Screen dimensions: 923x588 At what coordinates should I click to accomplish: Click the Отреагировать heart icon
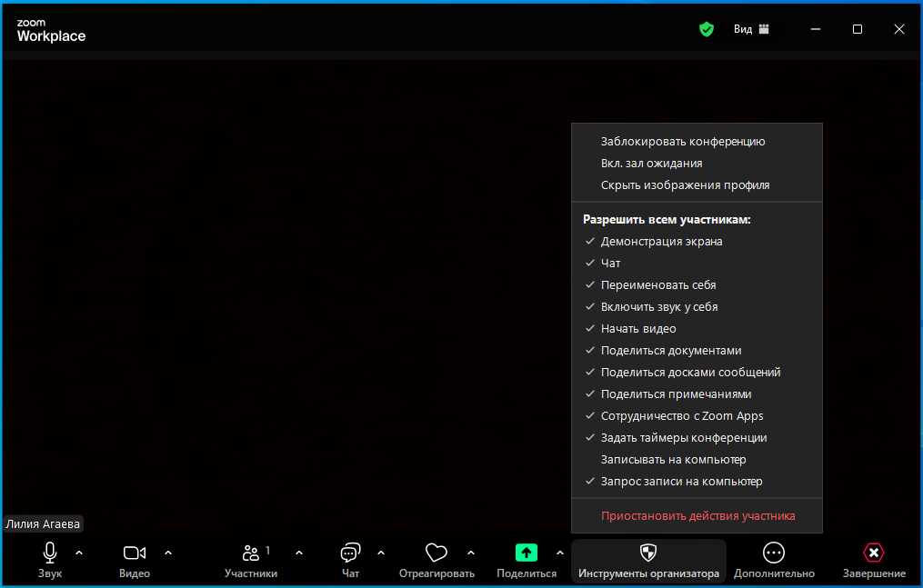(x=436, y=553)
